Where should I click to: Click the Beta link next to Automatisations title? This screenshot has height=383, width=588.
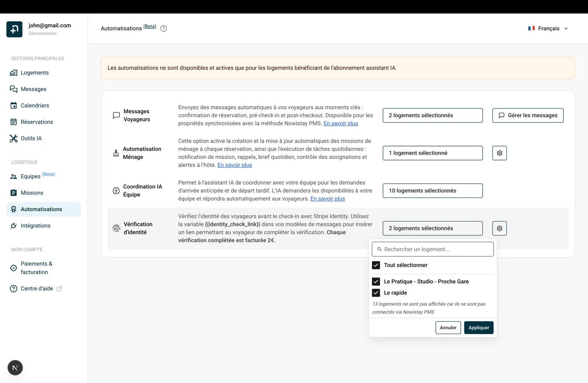(150, 26)
